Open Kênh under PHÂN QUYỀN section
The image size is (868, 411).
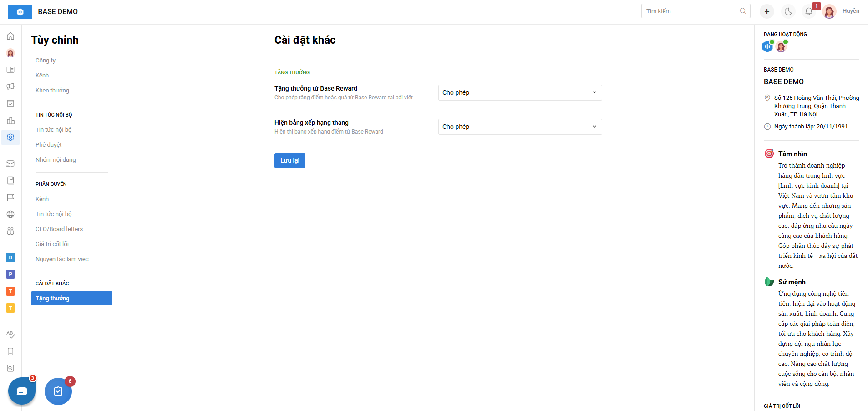tap(42, 199)
